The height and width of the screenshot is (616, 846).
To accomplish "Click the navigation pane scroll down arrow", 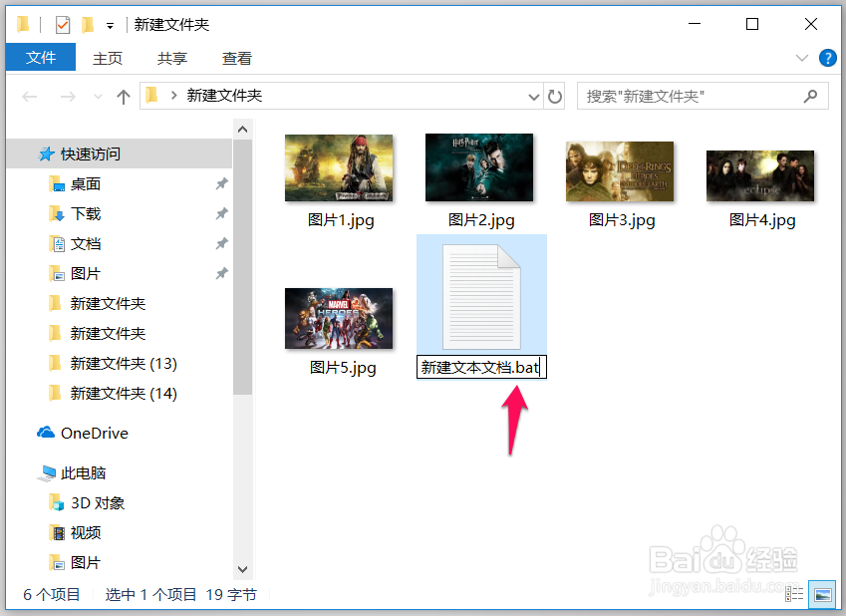I will [242, 569].
